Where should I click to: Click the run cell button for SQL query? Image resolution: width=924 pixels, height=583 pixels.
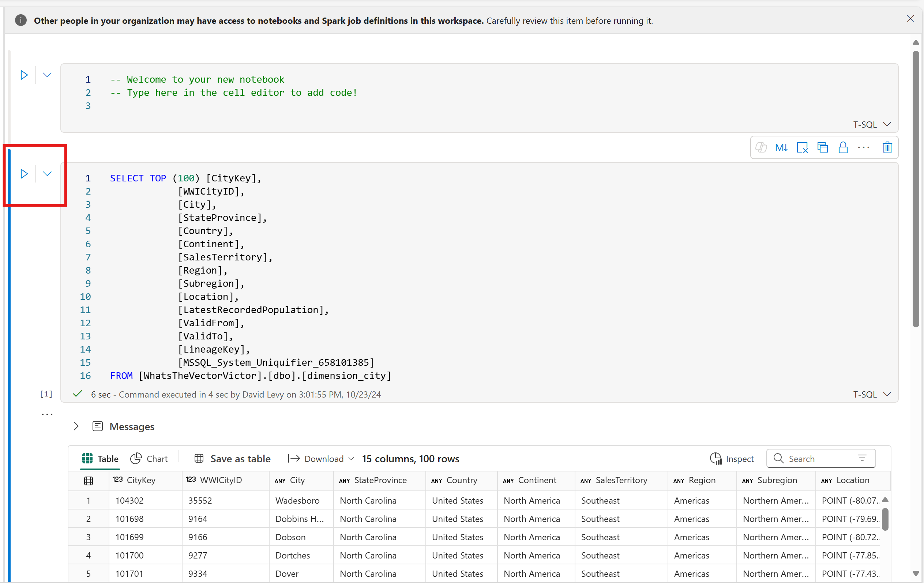click(x=24, y=173)
